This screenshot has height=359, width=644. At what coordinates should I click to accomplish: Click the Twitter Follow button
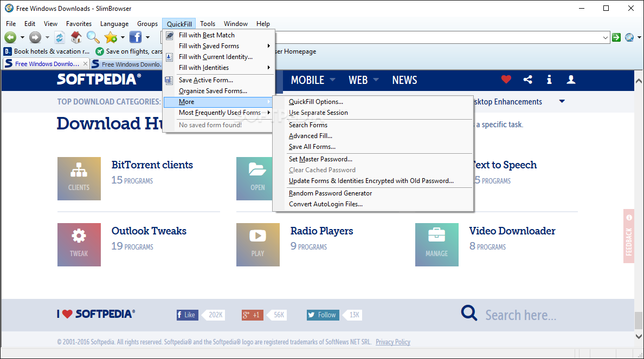point(323,315)
